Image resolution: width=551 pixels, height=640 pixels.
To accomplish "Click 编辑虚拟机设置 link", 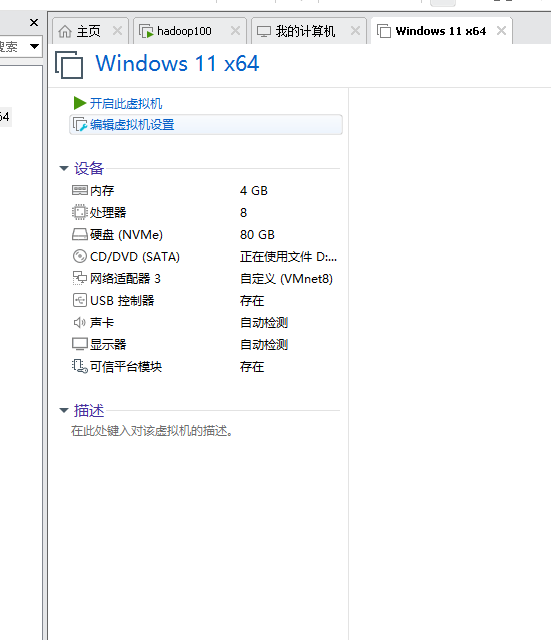I will 132,124.
